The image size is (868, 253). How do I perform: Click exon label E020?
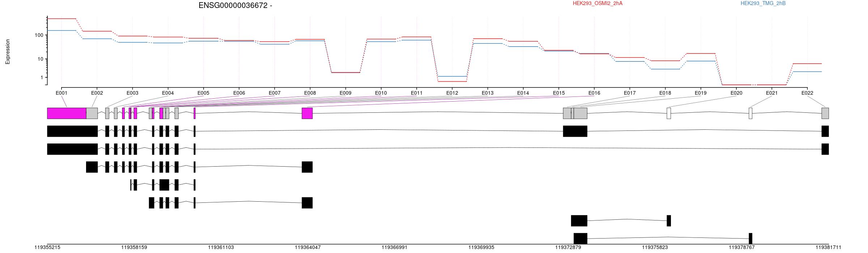(x=736, y=93)
